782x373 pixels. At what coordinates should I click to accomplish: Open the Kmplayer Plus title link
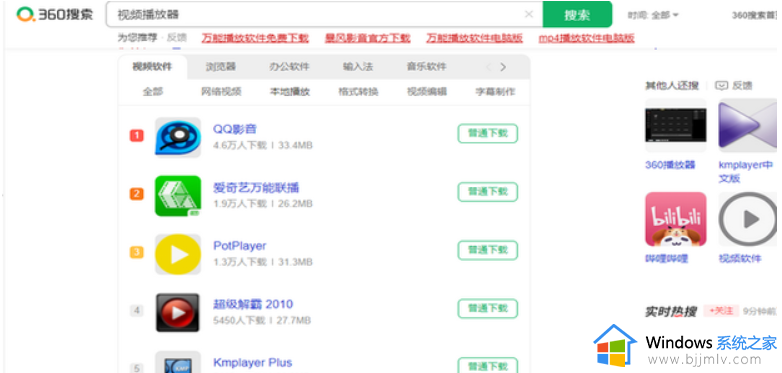253,363
